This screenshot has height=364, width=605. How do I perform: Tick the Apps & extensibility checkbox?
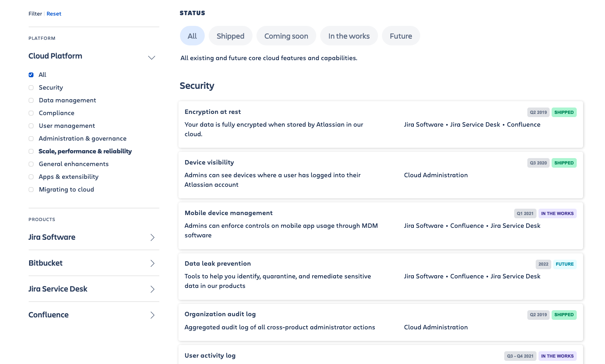tap(31, 177)
